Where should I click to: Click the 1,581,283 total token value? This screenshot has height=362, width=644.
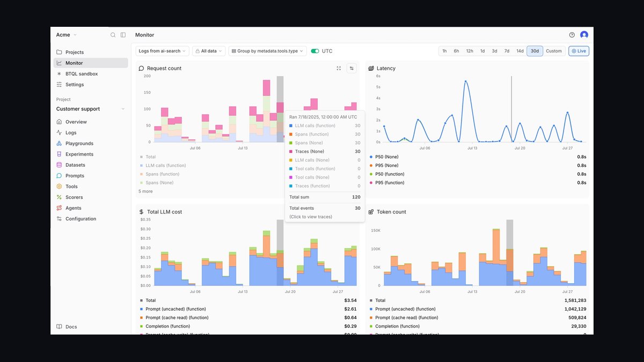575,300
